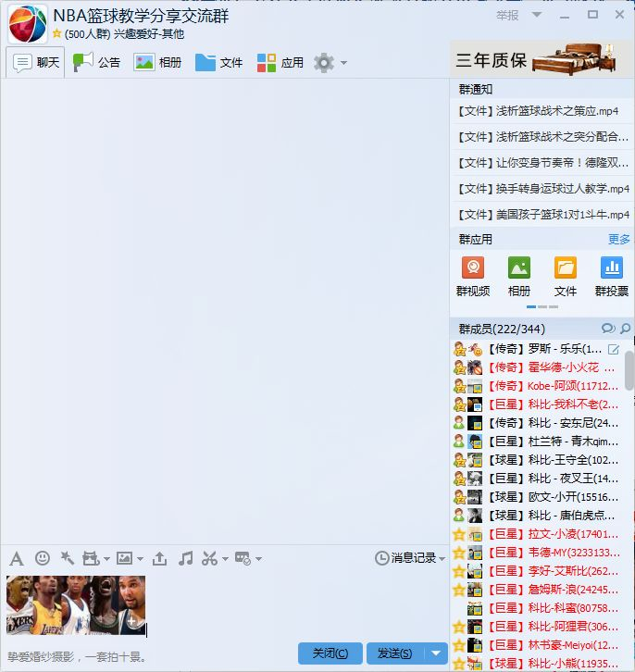Click the group member chat bubble icon
Viewport: 635px width, 672px height.
point(608,329)
